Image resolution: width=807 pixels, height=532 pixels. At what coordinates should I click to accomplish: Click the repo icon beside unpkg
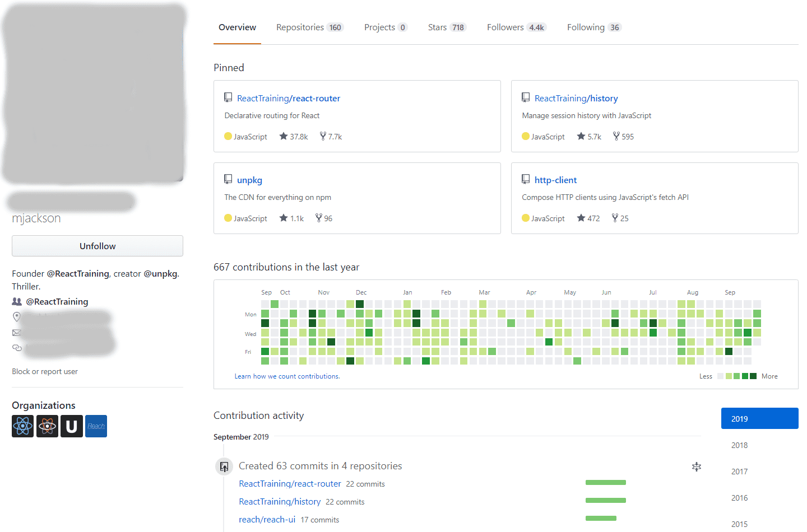228,179
